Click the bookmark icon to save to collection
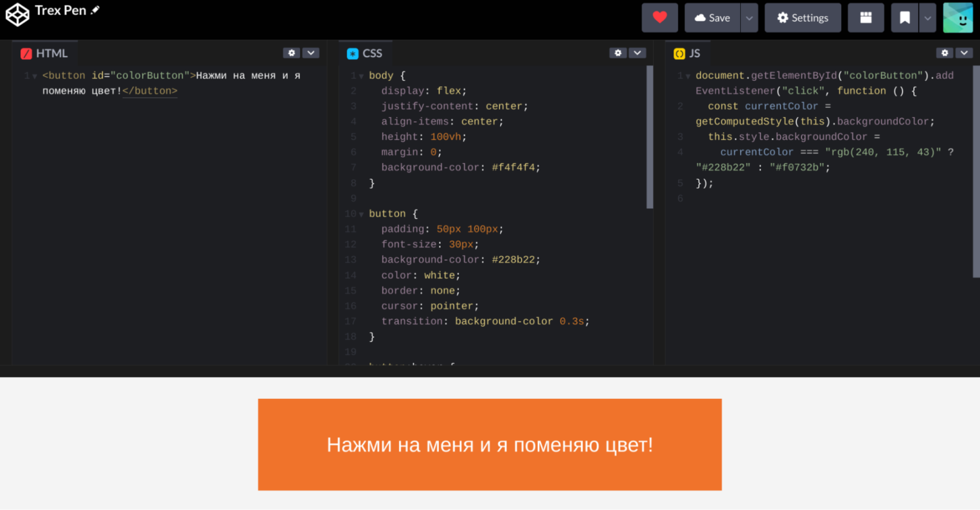Image resolution: width=980 pixels, height=510 pixels. (x=905, y=17)
